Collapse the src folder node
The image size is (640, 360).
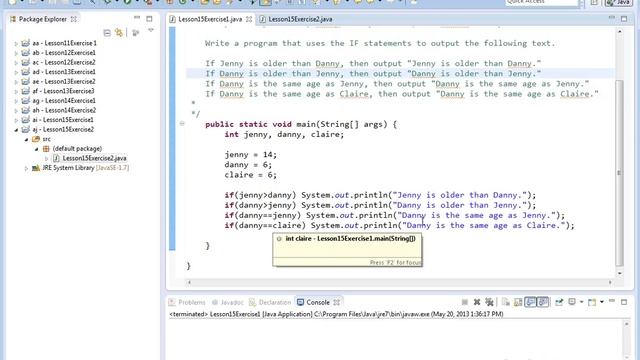(x=27, y=139)
